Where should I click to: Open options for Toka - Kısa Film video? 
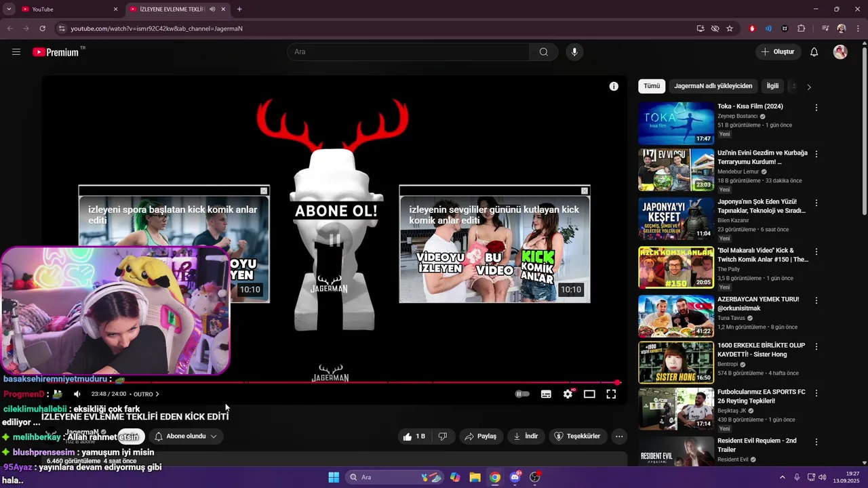[816, 108]
